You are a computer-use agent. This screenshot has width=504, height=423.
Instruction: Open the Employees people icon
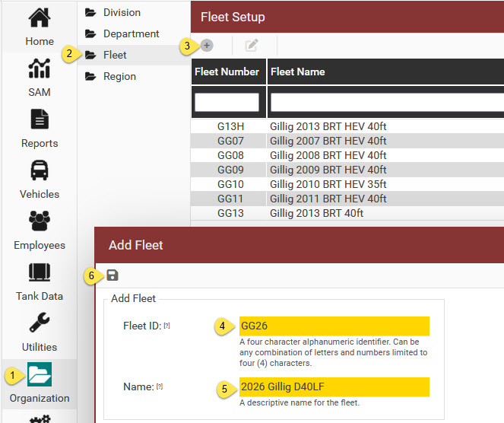click(40, 221)
